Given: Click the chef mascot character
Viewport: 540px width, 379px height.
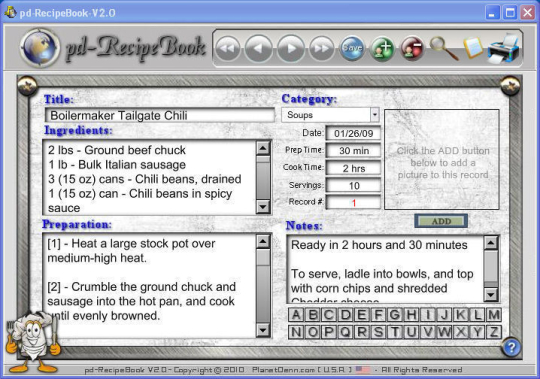Looking at the screenshot, I should (33, 341).
